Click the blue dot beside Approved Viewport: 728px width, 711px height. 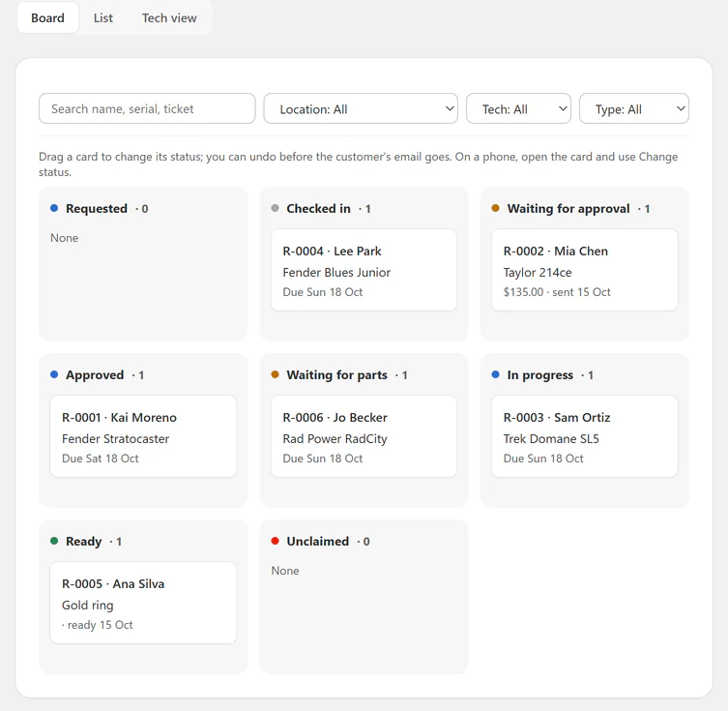tap(54, 374)
